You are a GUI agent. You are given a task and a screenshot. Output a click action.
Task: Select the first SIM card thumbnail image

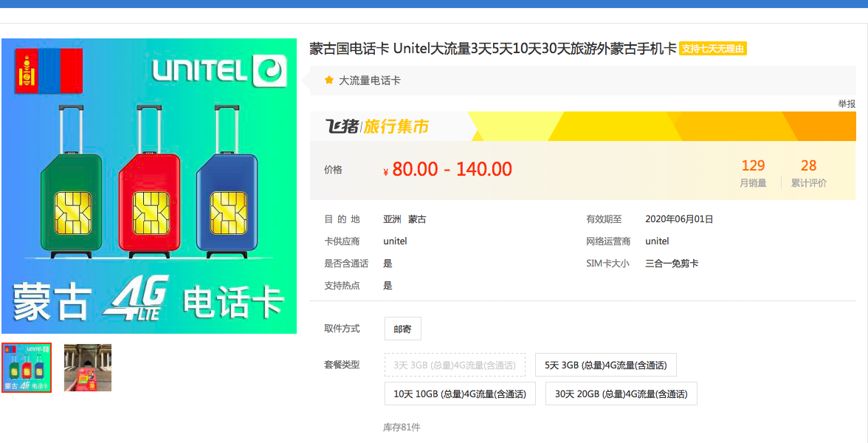(x=27, y=368)
